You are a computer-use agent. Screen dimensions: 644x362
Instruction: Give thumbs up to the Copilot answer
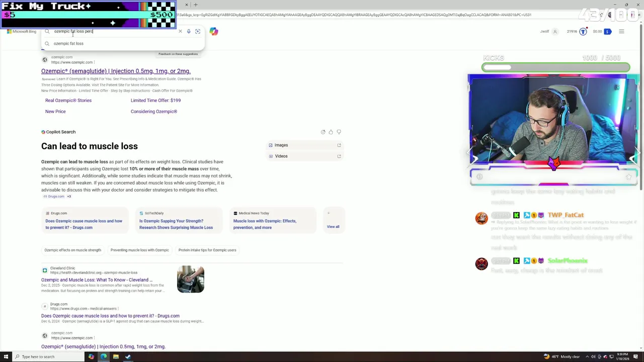[x=331, y=132]
